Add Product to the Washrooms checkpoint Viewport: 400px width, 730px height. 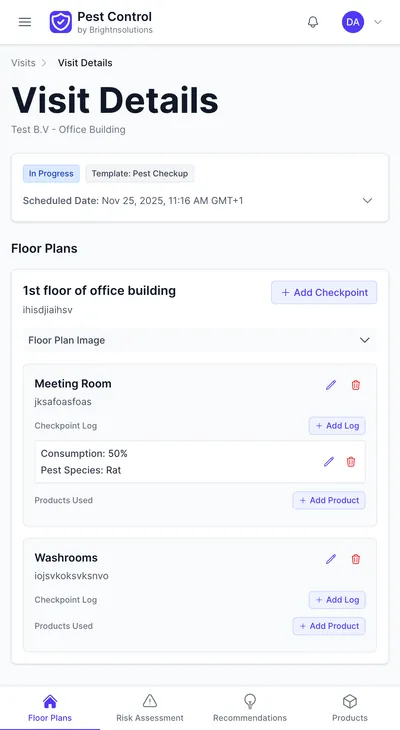pos(329,626)
